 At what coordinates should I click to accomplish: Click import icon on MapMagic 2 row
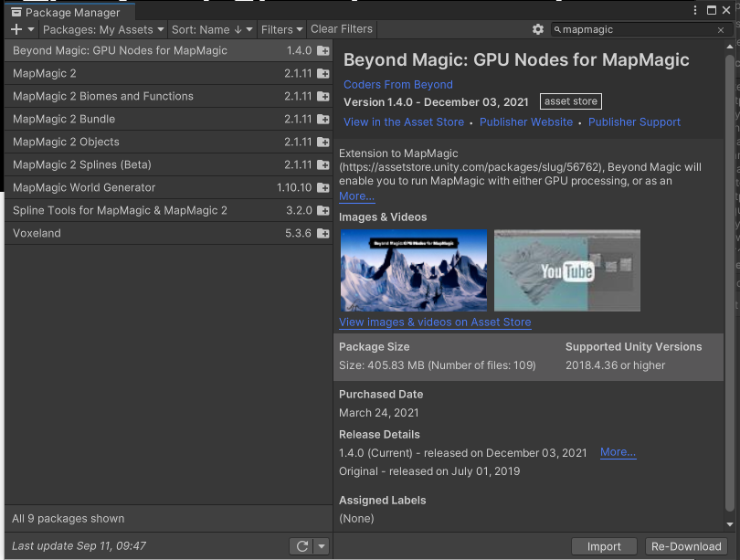(323, 73)
